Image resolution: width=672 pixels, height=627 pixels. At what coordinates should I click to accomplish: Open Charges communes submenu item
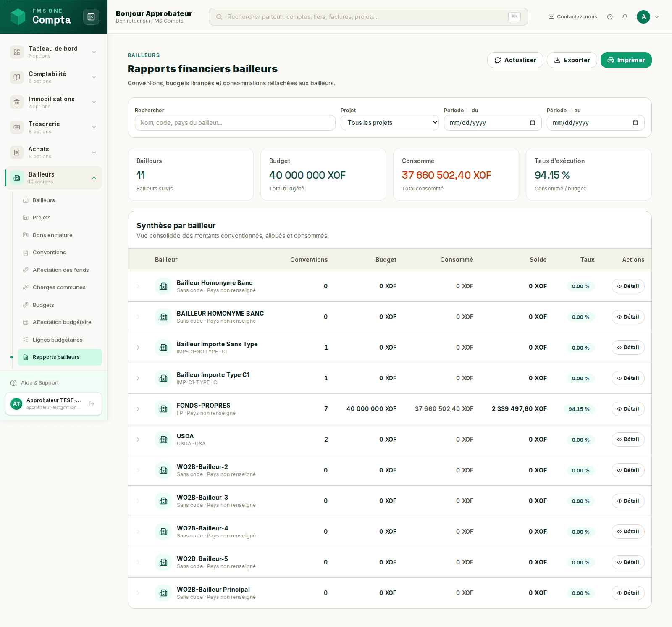[x=60, y=287]
